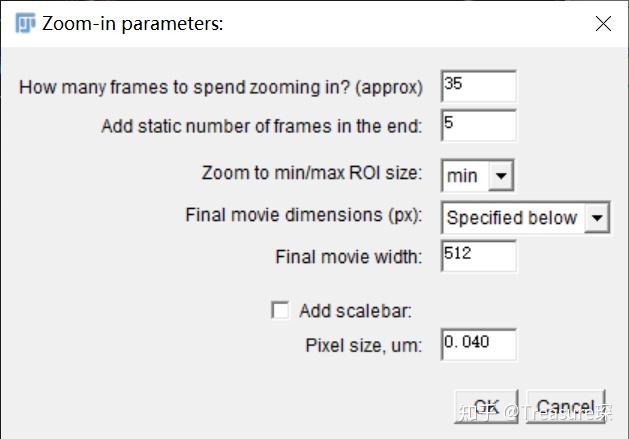Viewport: 629px width, 439px height.
Task: Click the Pixel size input field
Action: (478, 345)
